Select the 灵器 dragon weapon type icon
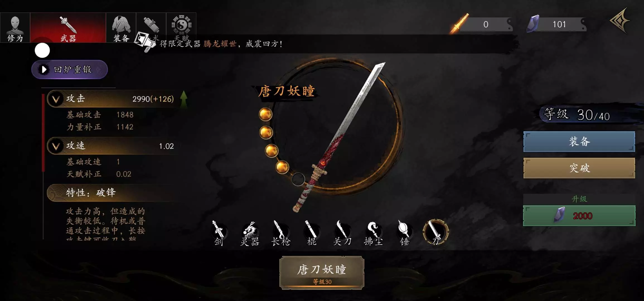This screenshot has width=644, height=301. point(250,233)
